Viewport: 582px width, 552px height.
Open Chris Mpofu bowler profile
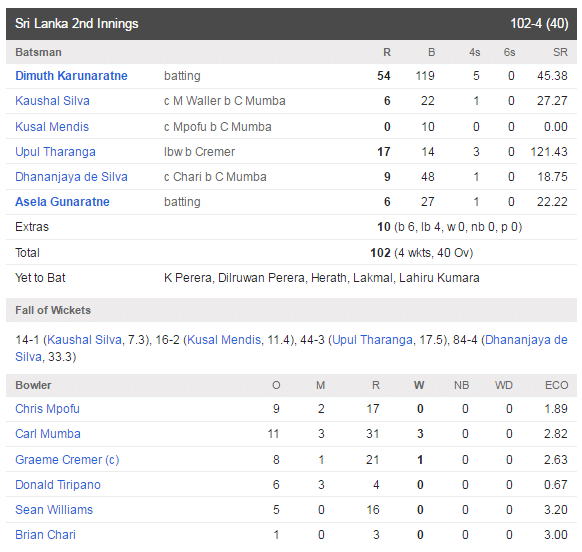pyautogui.click(x=48, y=409)
